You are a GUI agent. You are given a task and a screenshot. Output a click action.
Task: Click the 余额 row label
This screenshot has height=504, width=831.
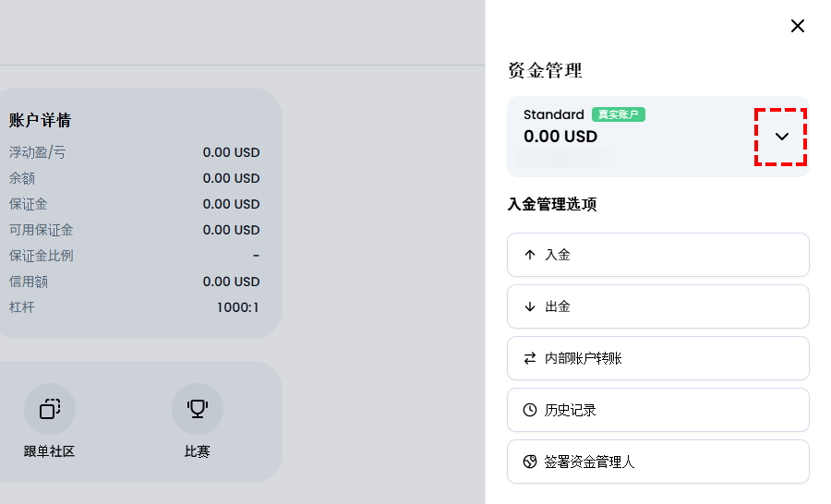[x=22, y=178]
